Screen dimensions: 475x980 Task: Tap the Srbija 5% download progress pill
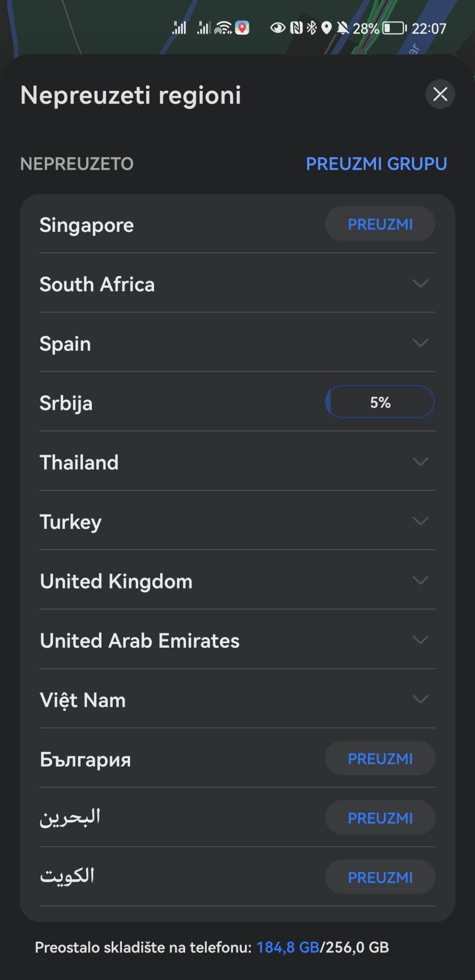click(380, 402)
